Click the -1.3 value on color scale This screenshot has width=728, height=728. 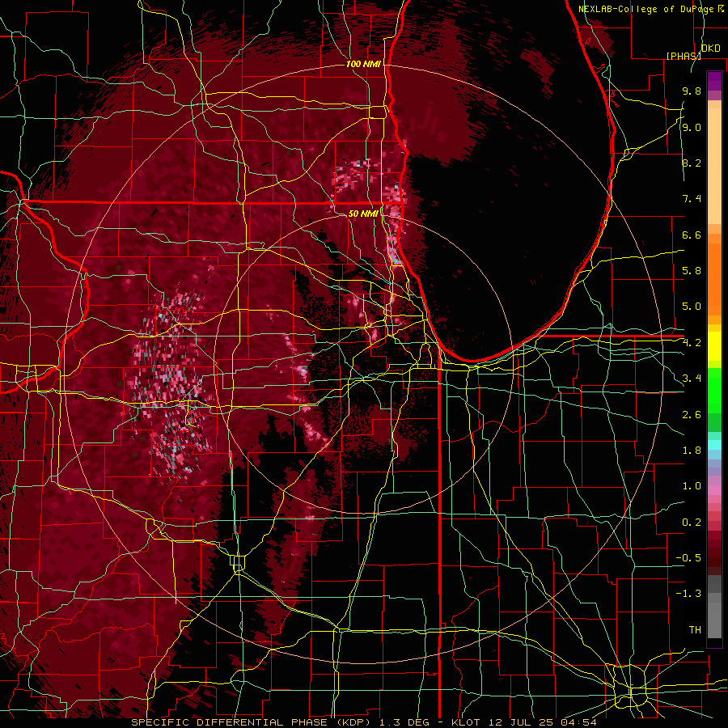[688, 594]
